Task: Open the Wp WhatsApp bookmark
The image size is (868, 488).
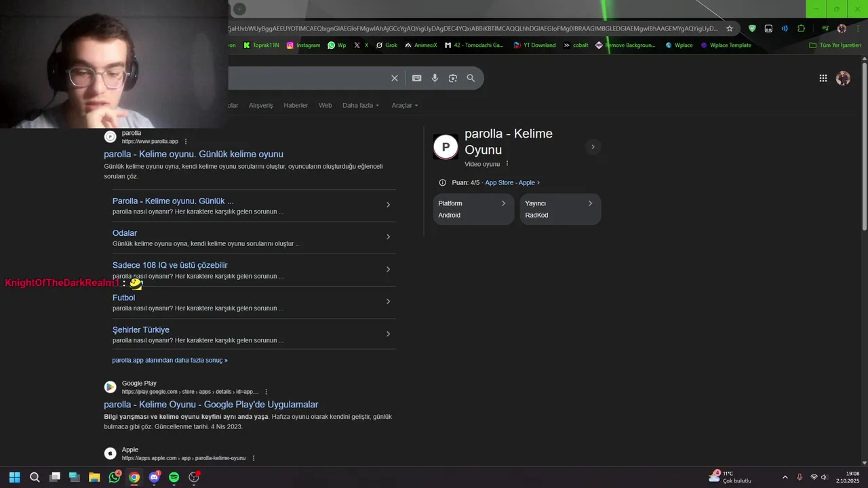Action: point(336,45)
